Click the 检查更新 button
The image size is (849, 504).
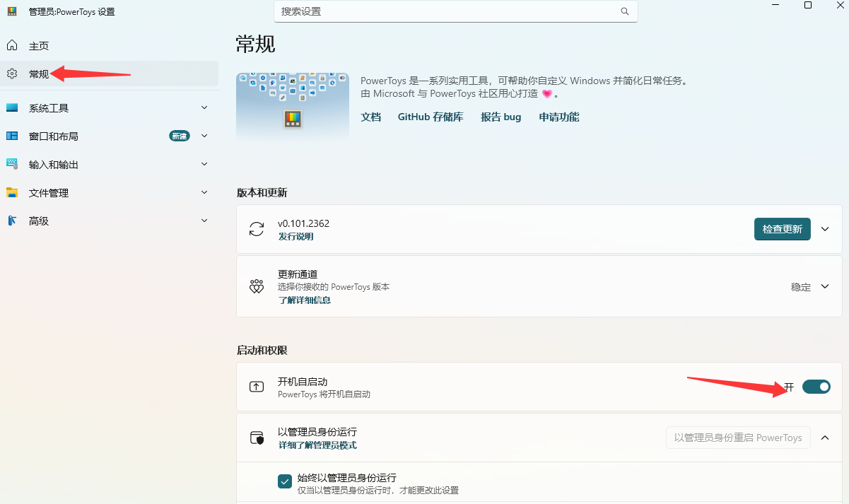(x=783, y=229)
